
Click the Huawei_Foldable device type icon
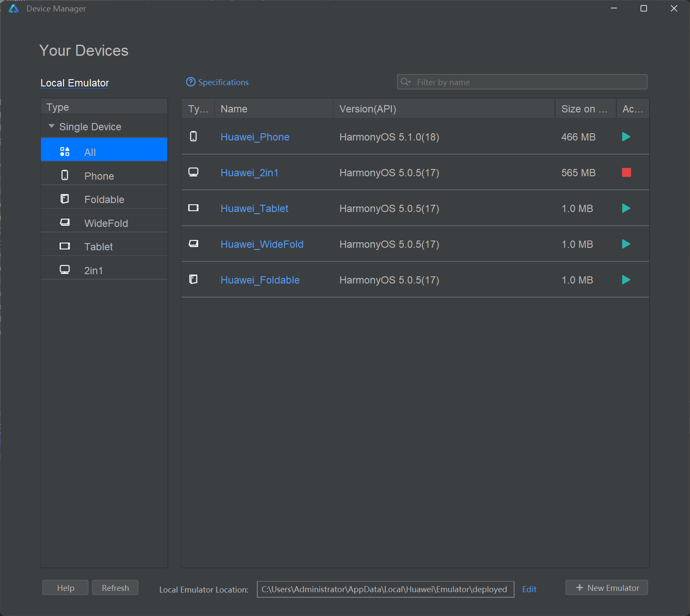[193, 280]
